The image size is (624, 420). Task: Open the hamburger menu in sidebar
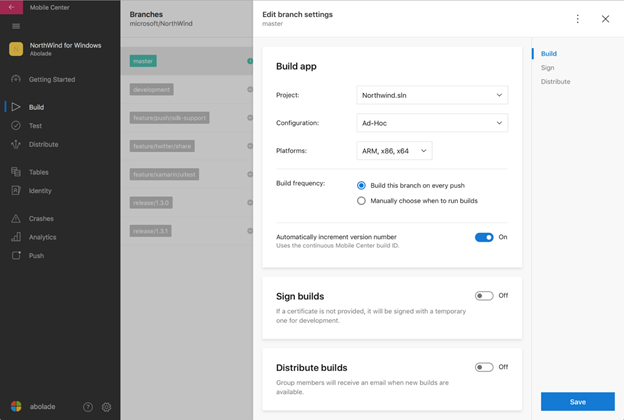click(16, 26)
